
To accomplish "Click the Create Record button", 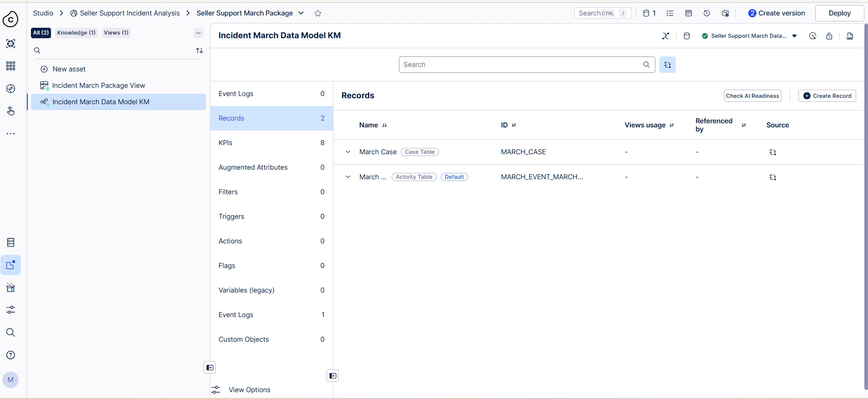I will pyautogui.click(x=827, y=96).
